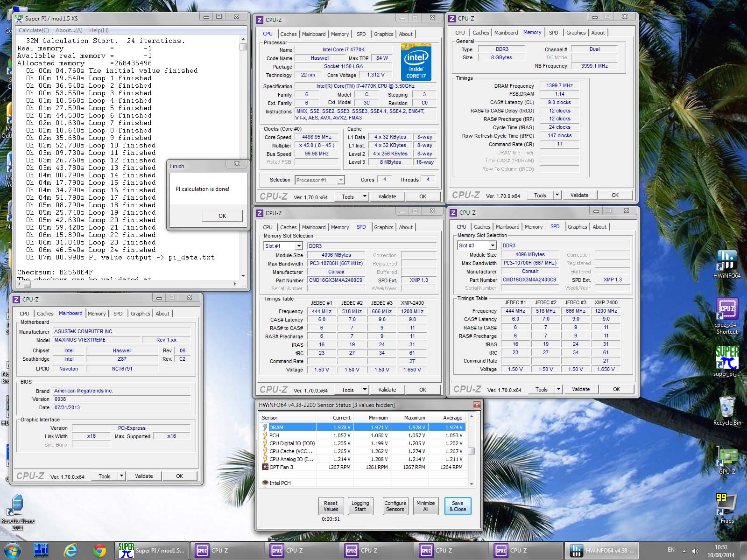Click Save & Close in HWiNFO64

click(458, 506)
